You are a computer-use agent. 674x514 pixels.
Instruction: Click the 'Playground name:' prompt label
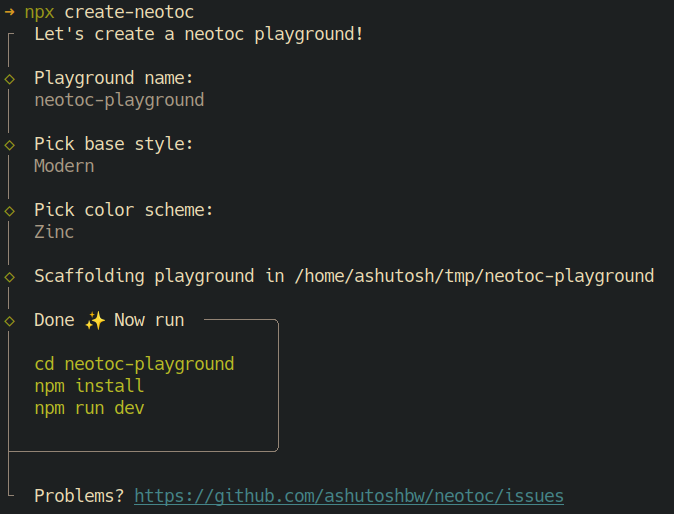114,78
